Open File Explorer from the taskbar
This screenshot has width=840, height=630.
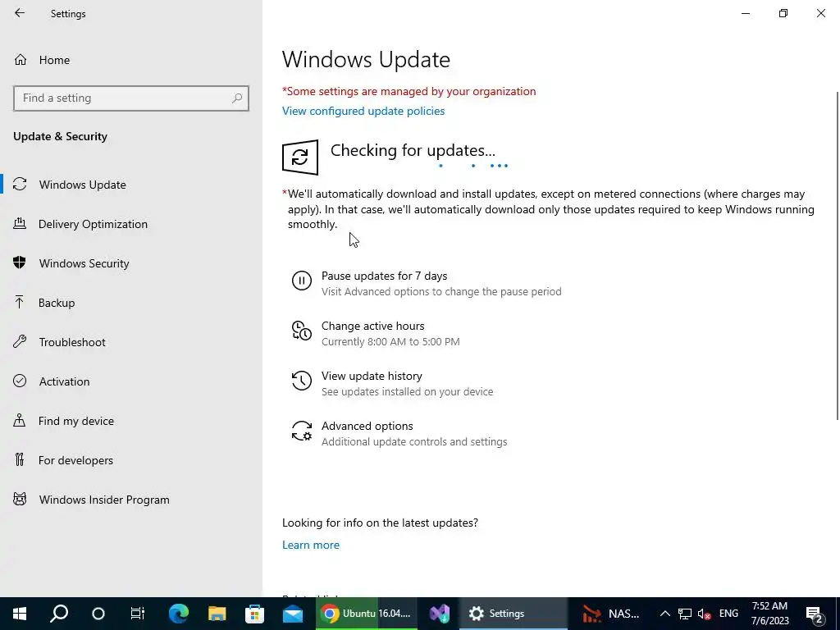pos(217,614)
